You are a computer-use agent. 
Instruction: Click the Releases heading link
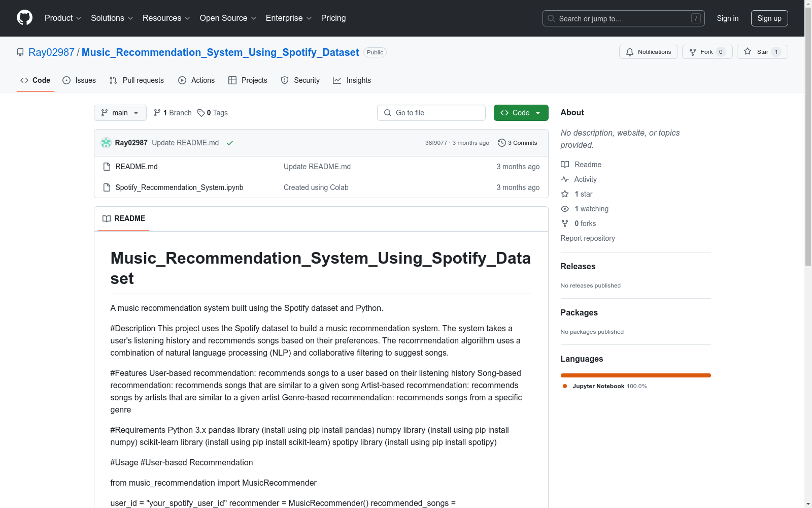[x=578, y=266]
